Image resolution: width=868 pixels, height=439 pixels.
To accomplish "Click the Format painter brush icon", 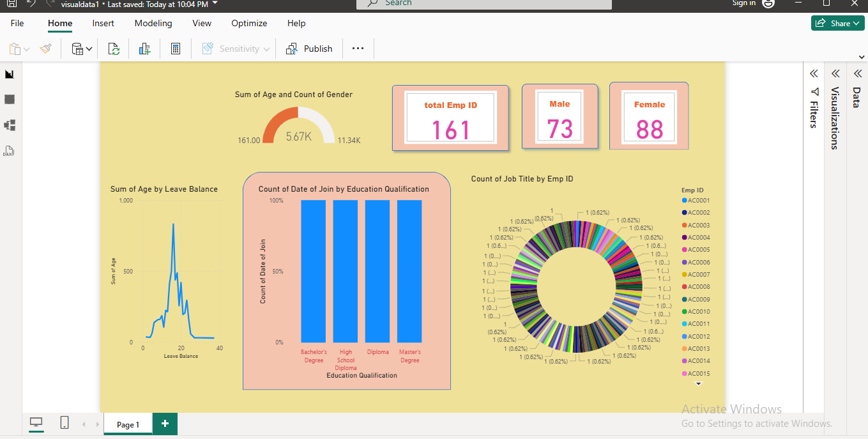I will pos(45,49).
